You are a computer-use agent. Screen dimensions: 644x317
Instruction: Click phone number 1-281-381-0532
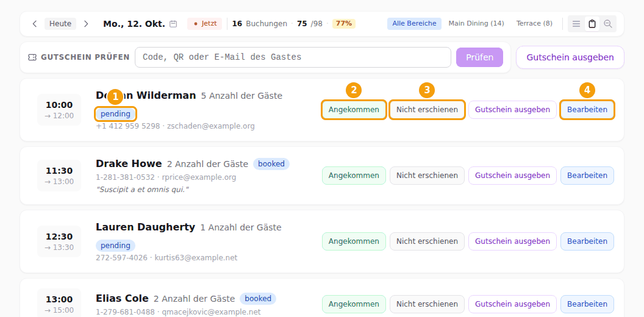click(125, 177)
